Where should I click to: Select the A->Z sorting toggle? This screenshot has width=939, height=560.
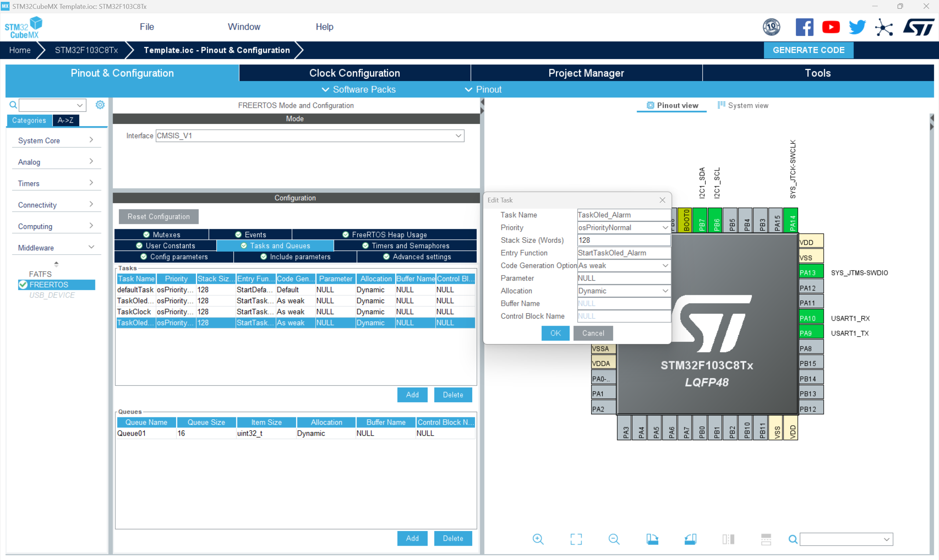point(65,120)
